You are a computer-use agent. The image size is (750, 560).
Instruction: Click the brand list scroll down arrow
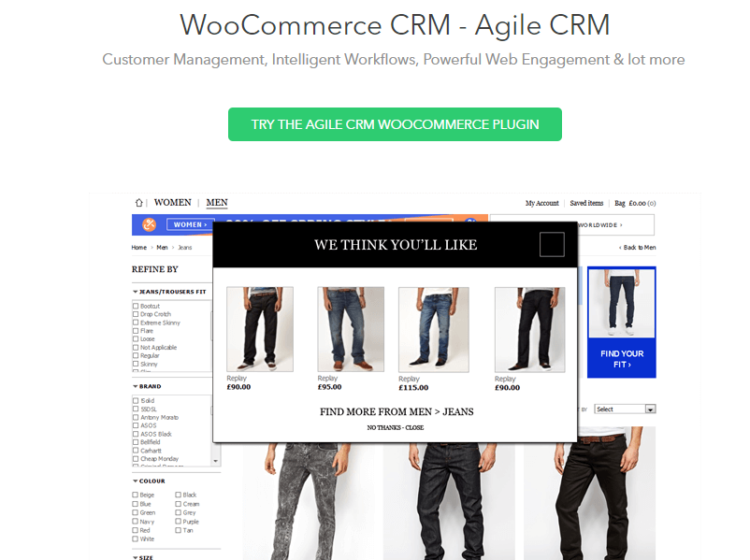216,461
